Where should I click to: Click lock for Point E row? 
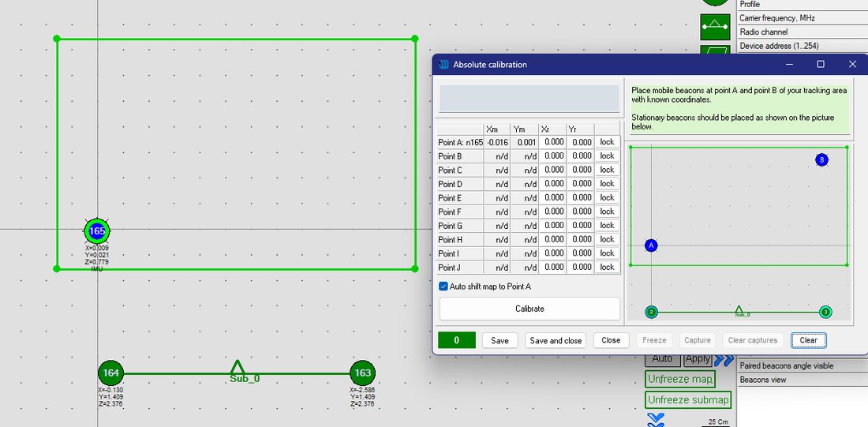pos(608,197)
